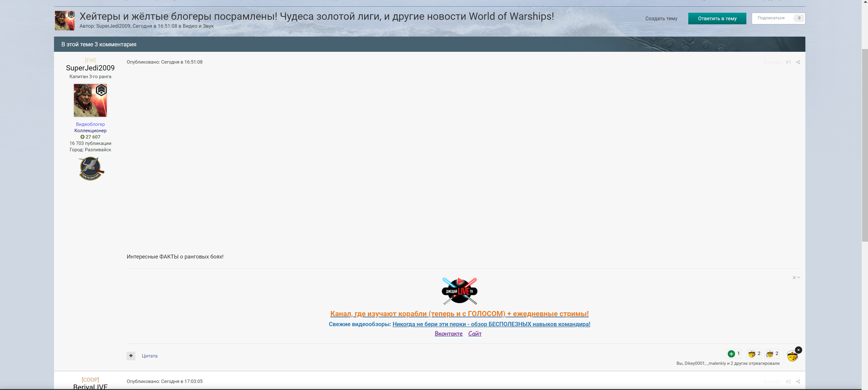Click the 16 703 публикации text

tap(90, 143)
